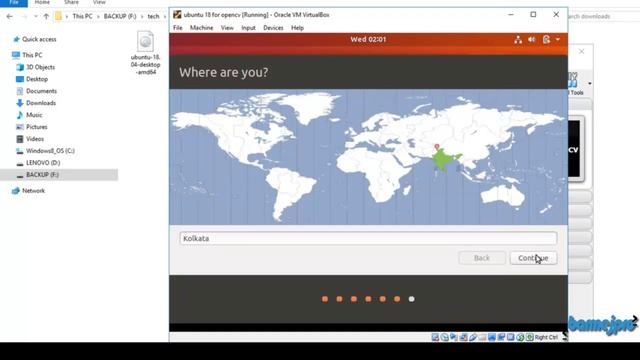Viewport: 640px width, 360px height.
Task: Click the red location pin on map
Action: 437,146
